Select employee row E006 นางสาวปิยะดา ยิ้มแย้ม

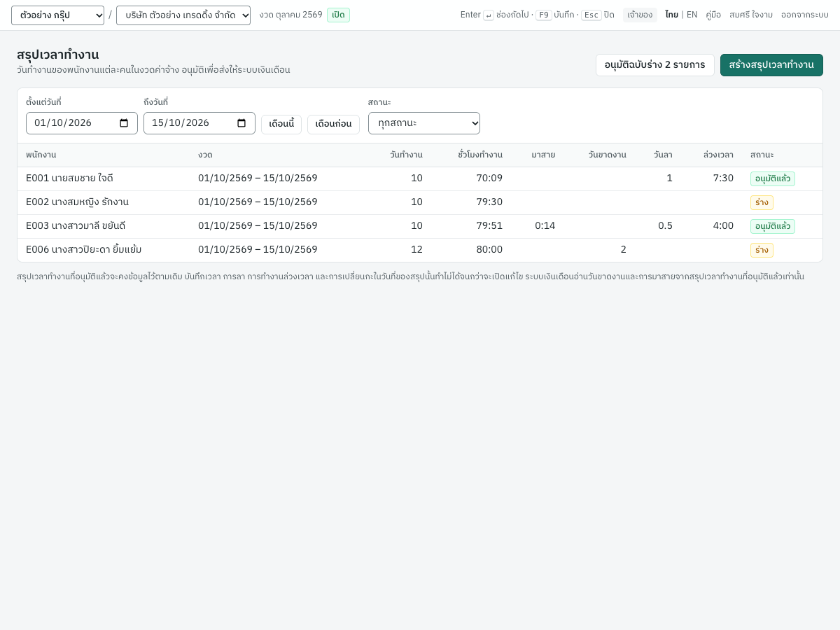coord(420,250)
